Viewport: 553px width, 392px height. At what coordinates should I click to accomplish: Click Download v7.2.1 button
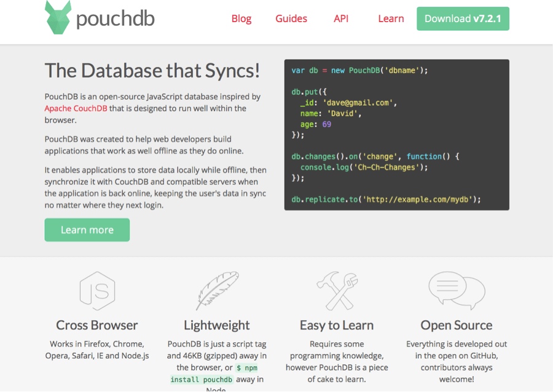(463, 18)
